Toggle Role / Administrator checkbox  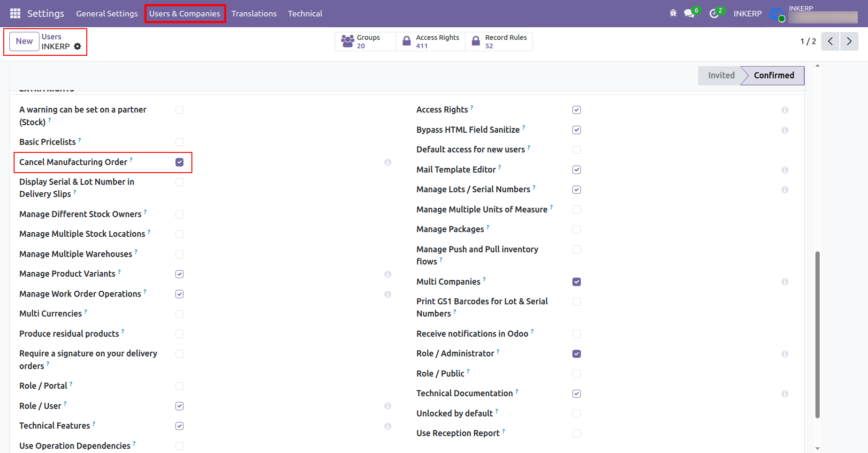pyautogui.click(x=577, y=354)
